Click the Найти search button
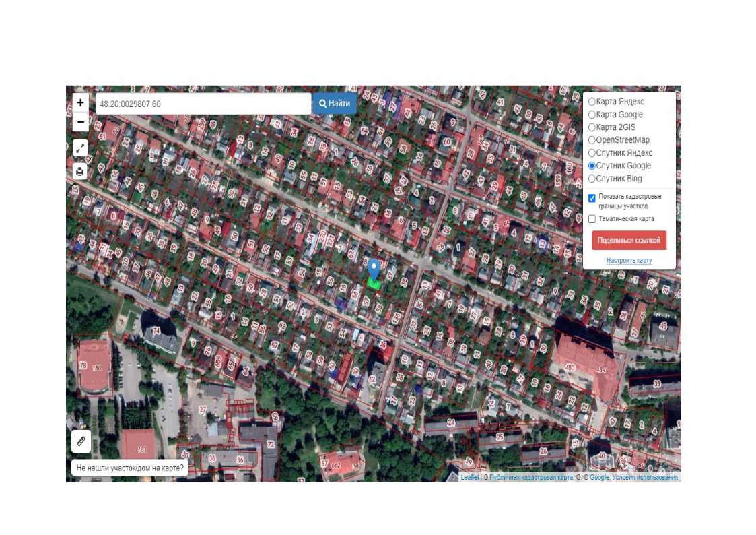 [335, 104]
